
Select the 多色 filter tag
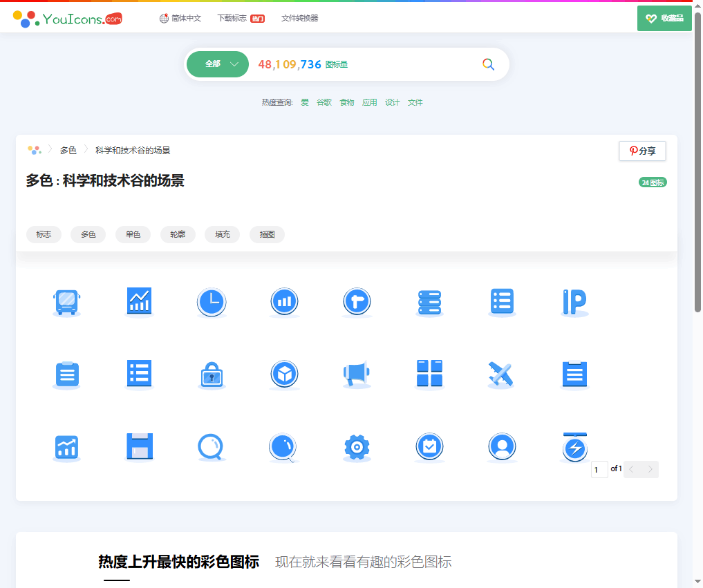coord(88,234)
